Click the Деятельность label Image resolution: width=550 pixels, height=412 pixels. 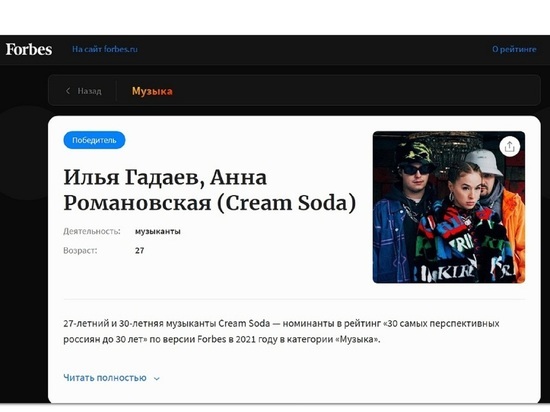[x=92, y=231]
